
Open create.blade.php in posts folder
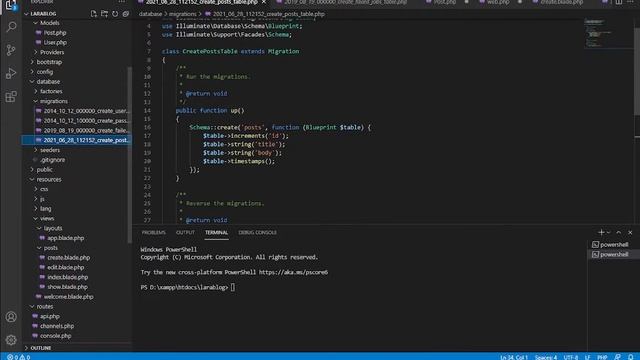(68, 258)
